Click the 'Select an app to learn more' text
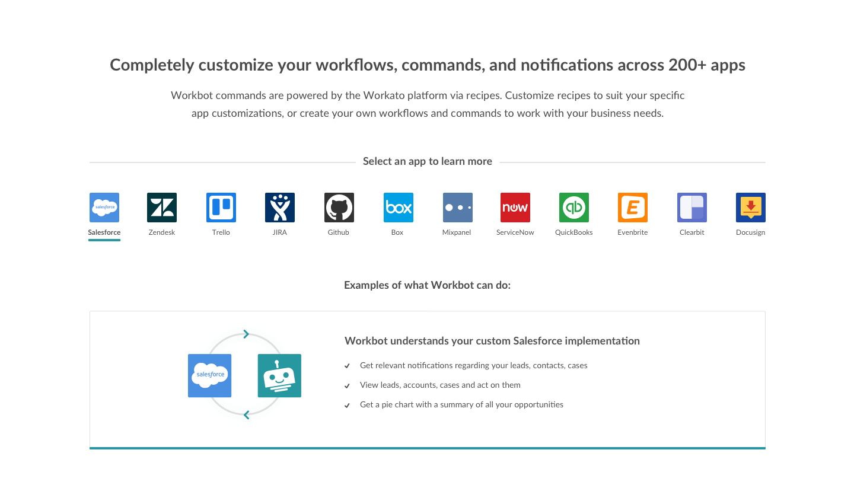Viewport: 854px width, 504px height. click(x=428, y=161)
